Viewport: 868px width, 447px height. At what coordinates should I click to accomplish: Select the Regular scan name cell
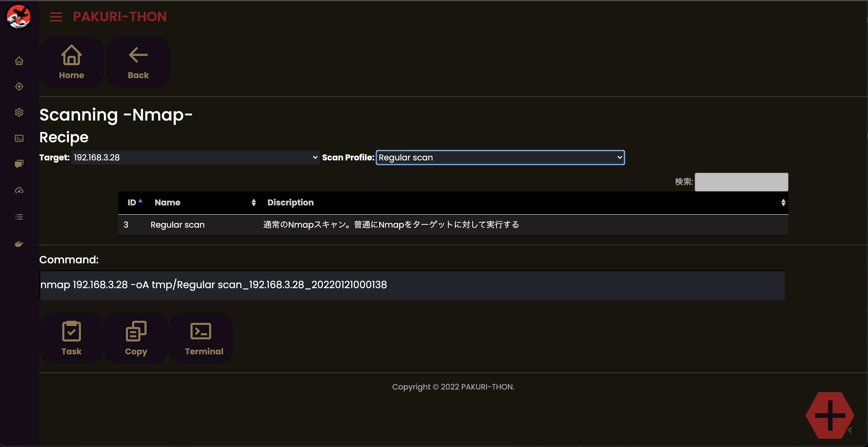178,225
